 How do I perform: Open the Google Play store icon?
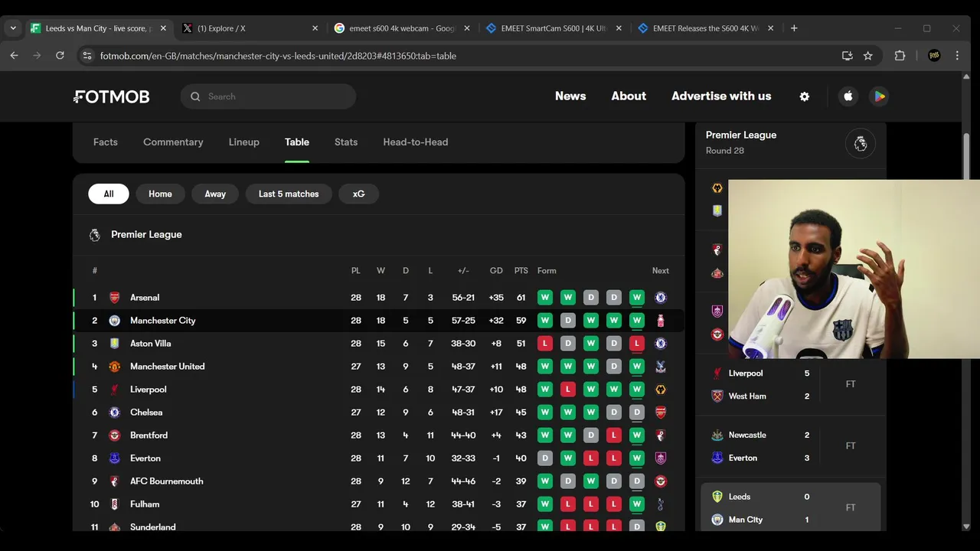point(880,96)
